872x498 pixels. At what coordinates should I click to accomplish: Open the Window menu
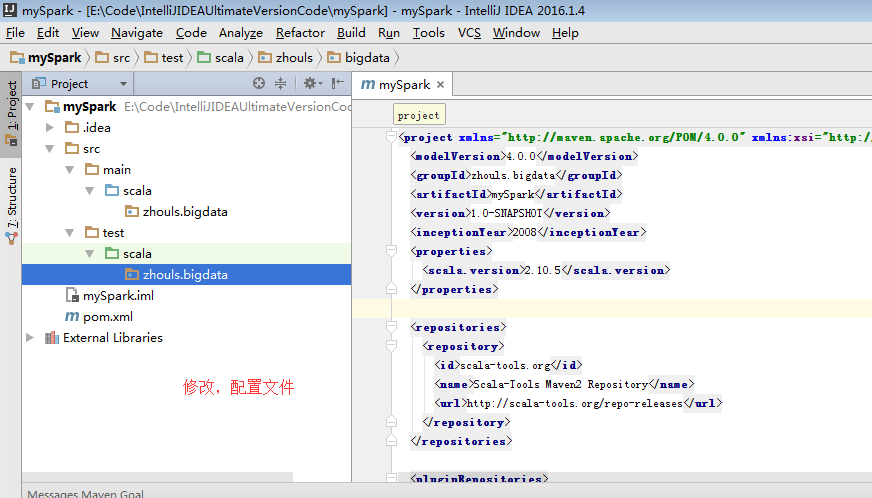click(516, 33)
